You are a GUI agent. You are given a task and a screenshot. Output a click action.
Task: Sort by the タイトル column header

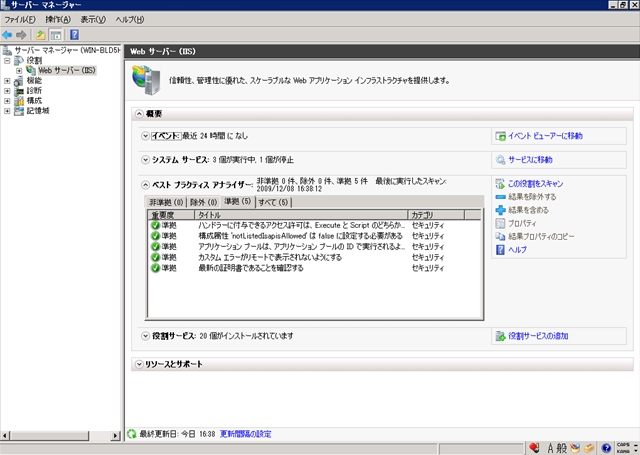point(301,215)
